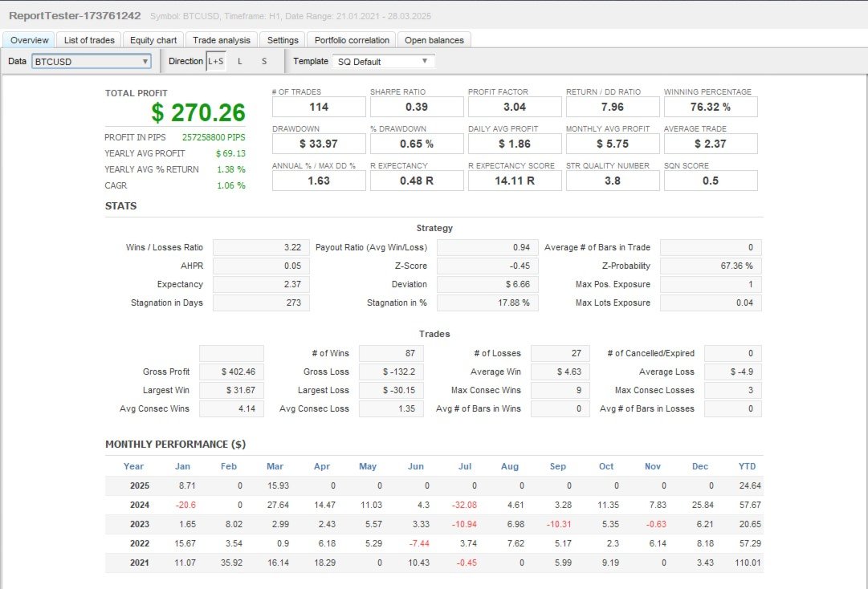
Task: Click the 2024 January value -20.6
Action: 185,505
